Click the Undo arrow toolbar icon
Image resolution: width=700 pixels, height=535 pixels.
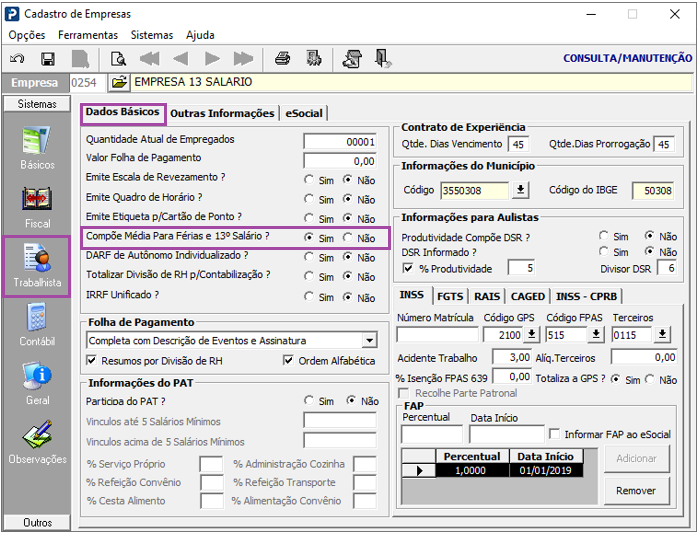click(17, 59)
